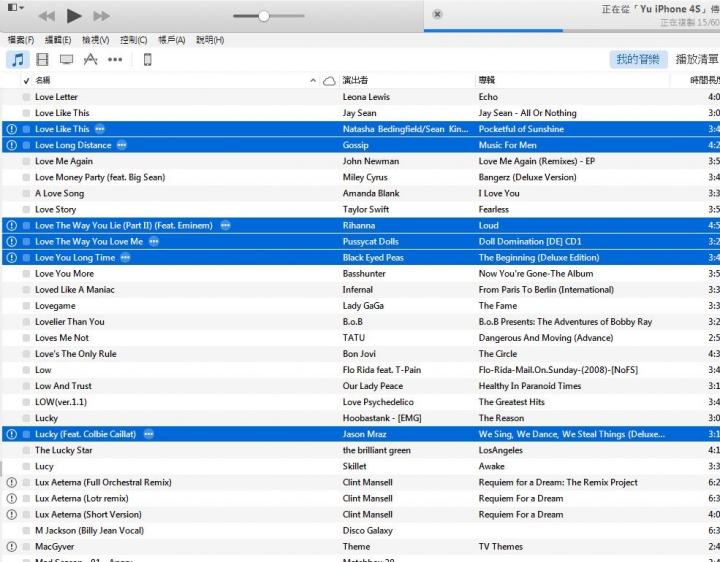Viewport: 720px width, 562px height.
Task: Sort by the 專輯 album column header
Action: pyautogui.click(x=487, y=80)
